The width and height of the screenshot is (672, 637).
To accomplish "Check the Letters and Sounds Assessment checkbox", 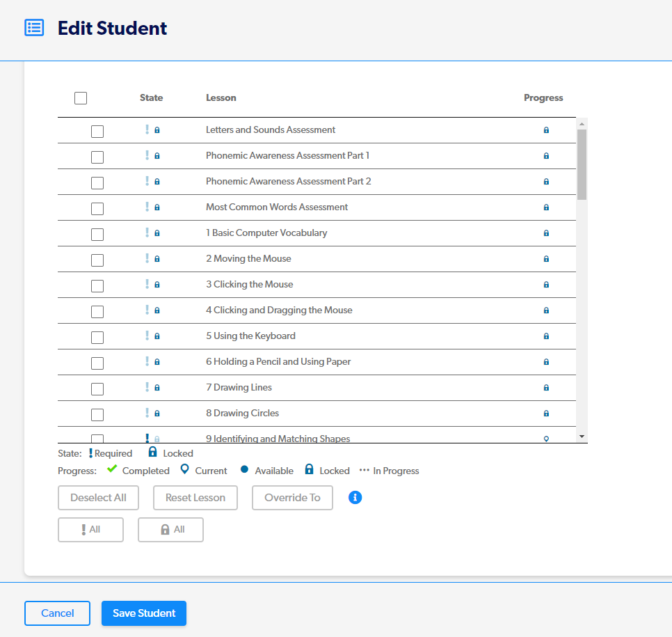I will [97, 132].
